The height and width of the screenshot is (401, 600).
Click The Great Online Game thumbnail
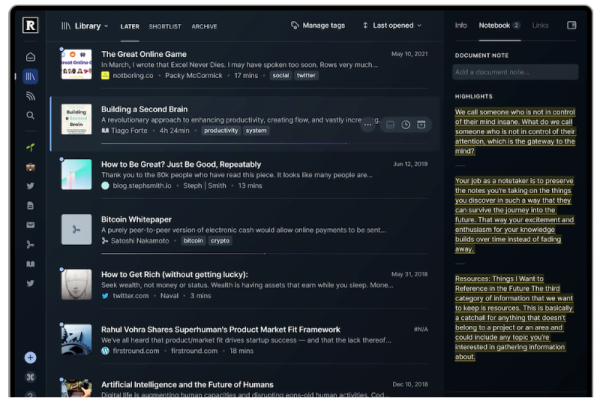point(77,64)
